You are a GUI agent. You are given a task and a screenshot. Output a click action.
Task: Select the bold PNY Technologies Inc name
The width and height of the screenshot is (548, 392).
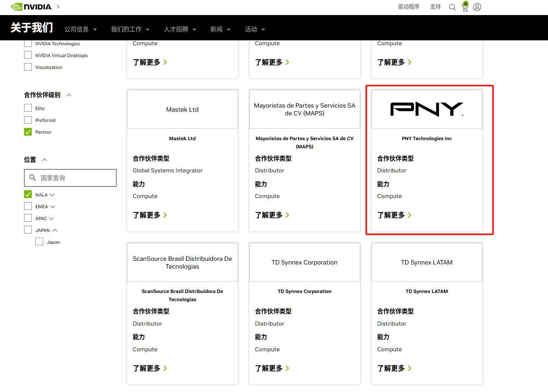point(427,139)
